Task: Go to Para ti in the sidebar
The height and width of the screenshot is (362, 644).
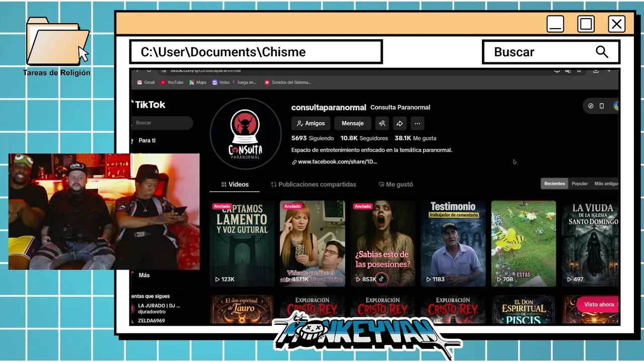Action: click(147, 140)
